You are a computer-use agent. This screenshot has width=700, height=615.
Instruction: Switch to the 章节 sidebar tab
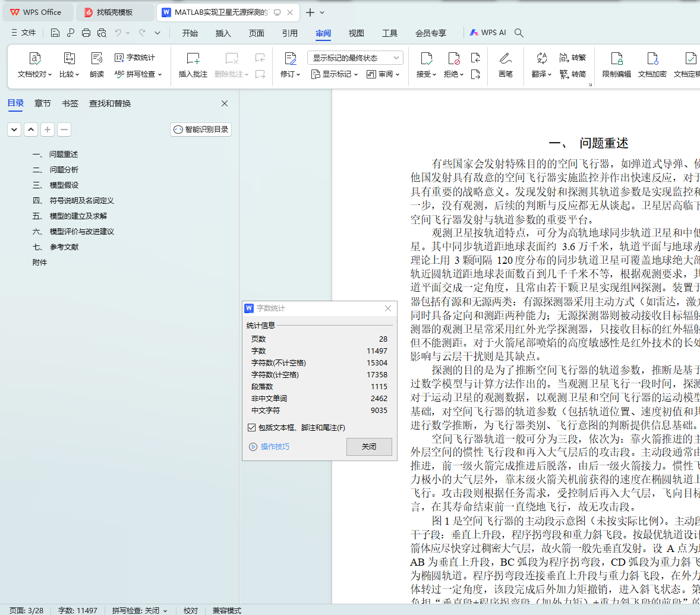[42, 103]
